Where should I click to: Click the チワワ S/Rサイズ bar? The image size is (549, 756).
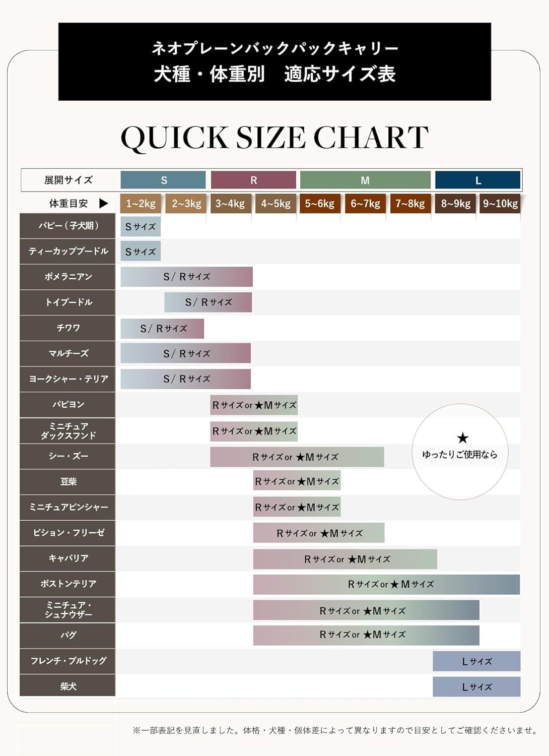pyautogui.click(x=162, y=329)
